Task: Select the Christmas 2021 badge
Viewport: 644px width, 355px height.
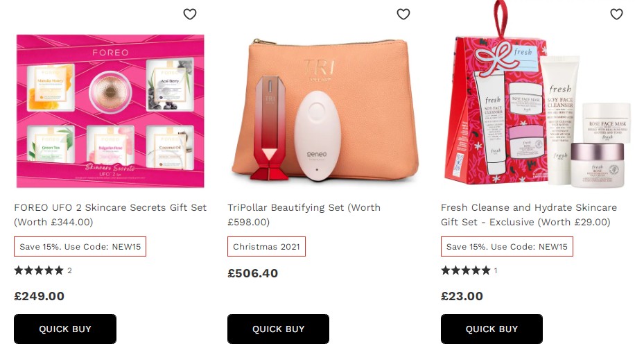Action: click(x=266, y=247)
